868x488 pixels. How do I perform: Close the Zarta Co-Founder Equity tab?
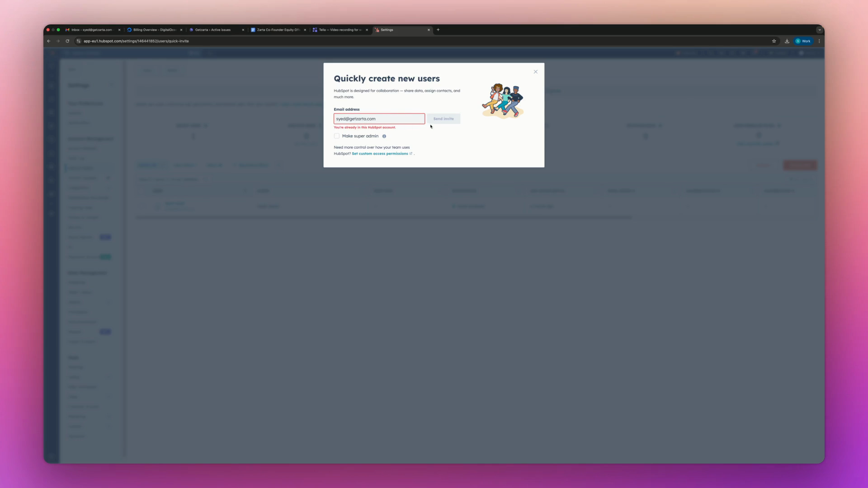pos(305,30)
